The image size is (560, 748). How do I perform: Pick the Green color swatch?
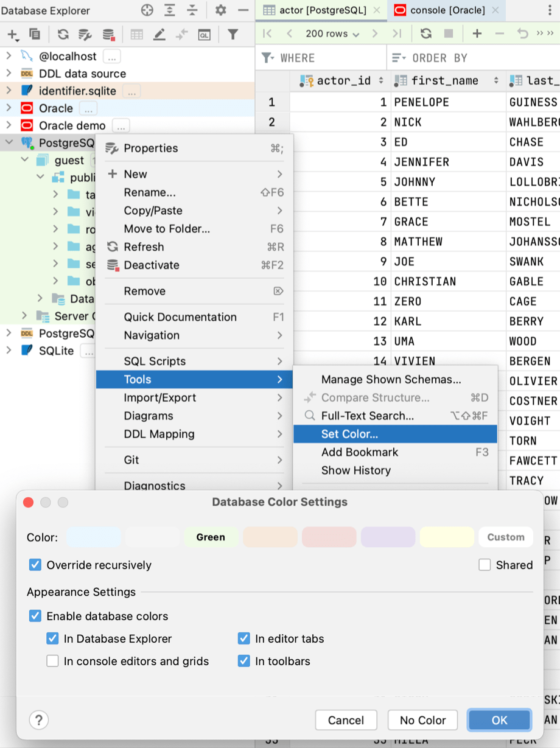point(211,537)
